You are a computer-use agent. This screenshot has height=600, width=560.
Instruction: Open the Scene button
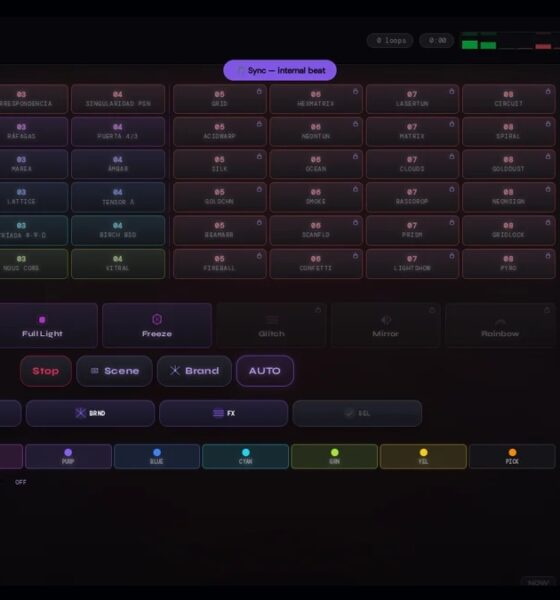(114, 371)
